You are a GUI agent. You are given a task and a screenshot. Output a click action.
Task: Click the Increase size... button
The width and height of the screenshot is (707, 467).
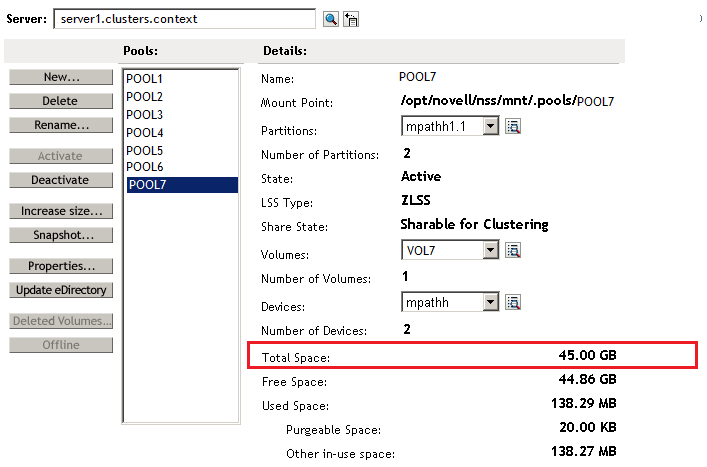(61, 211)
